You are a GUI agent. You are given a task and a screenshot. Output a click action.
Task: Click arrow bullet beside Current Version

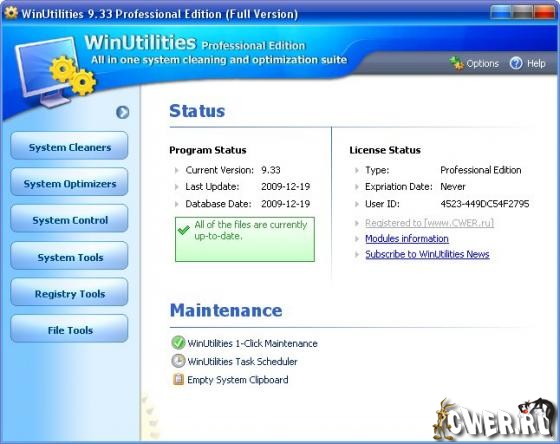[x=176, y=170]
